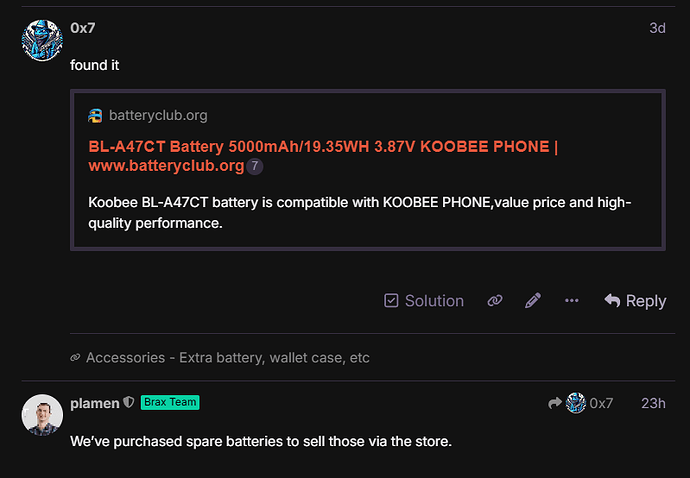The width and height of the screenshot is (690, 478).
Task: Open BL-A47CT Battery link title
Action: tap(323, 156)
